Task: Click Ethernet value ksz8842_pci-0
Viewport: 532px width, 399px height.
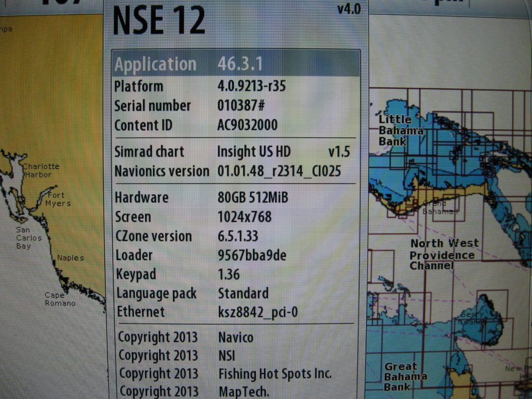Action: click(258, 312)
